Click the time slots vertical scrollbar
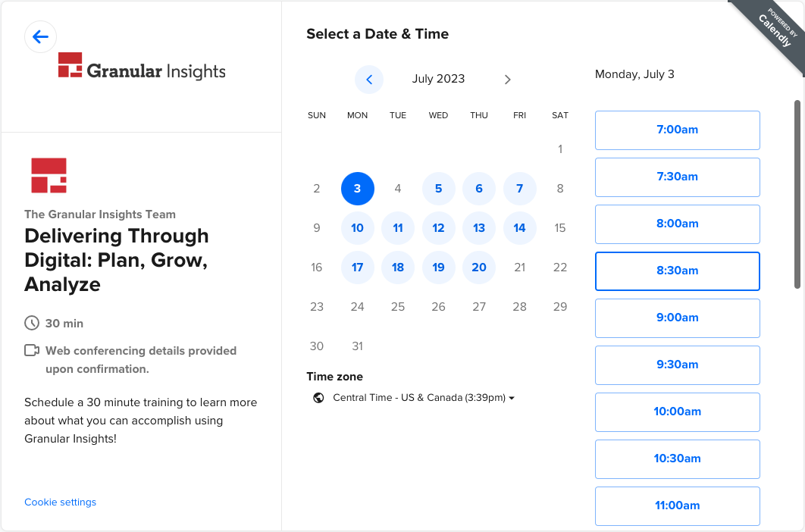Viewport: 805px width, 532px height. pos(797,195)
